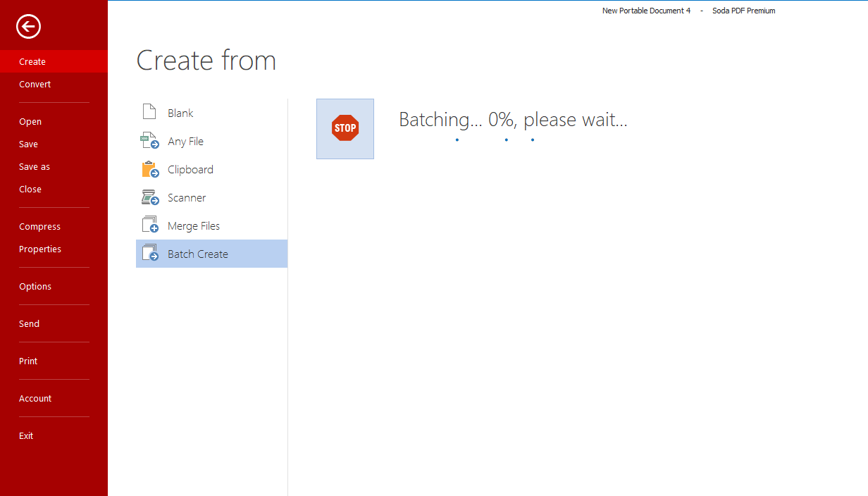
Task: Choose Blank in Create from list
Action: (180, 113)
